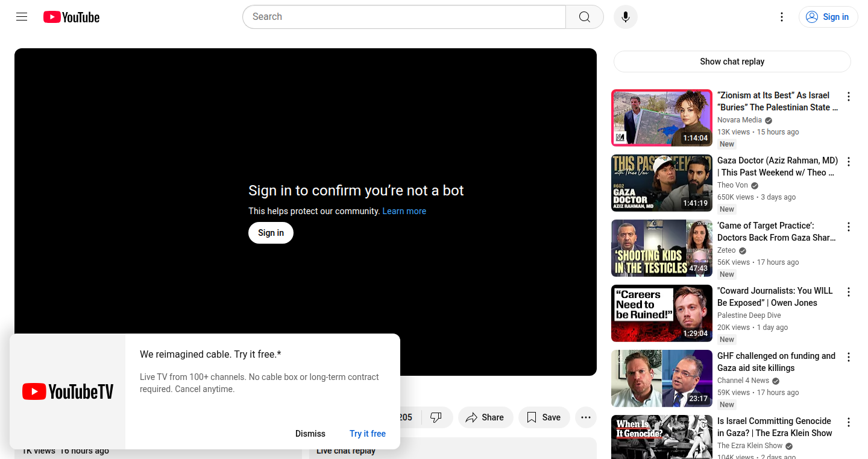Share the video
The height and width of the screenshot is (459, 868).
tap(485, 417)
